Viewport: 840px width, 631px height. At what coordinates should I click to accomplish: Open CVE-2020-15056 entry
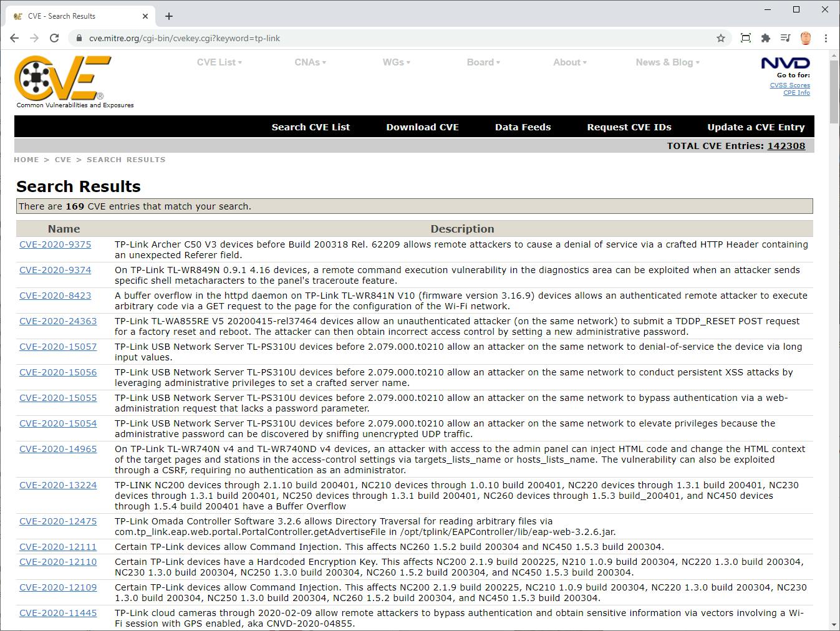[58, 372]
